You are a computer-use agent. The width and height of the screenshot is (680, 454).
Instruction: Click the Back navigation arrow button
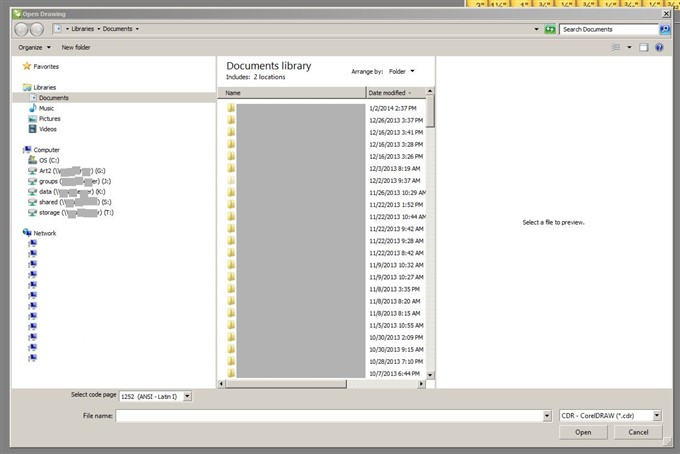21,29
